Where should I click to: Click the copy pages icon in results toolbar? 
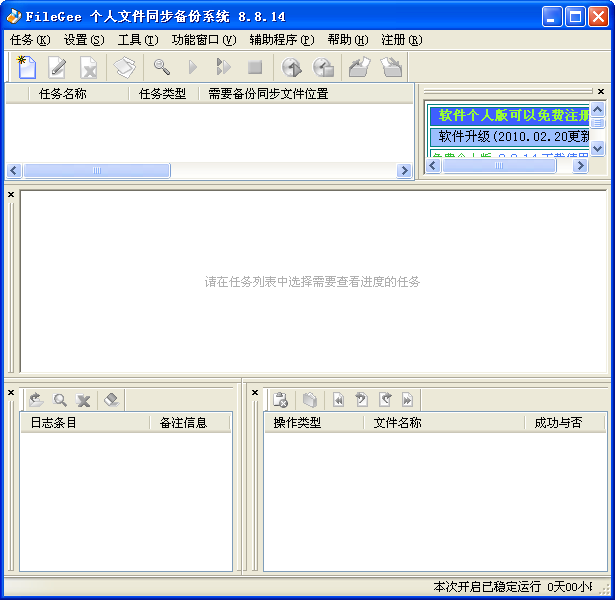(x=310, y=400)
